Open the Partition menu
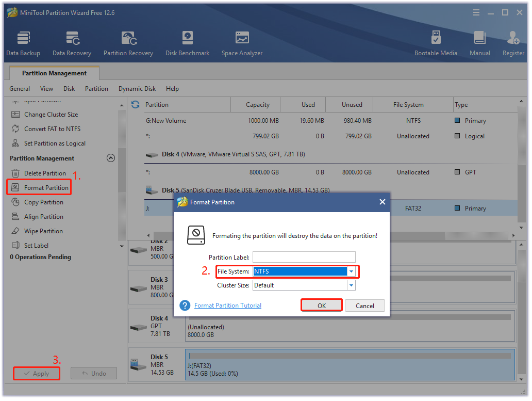 tap(96, 89)
